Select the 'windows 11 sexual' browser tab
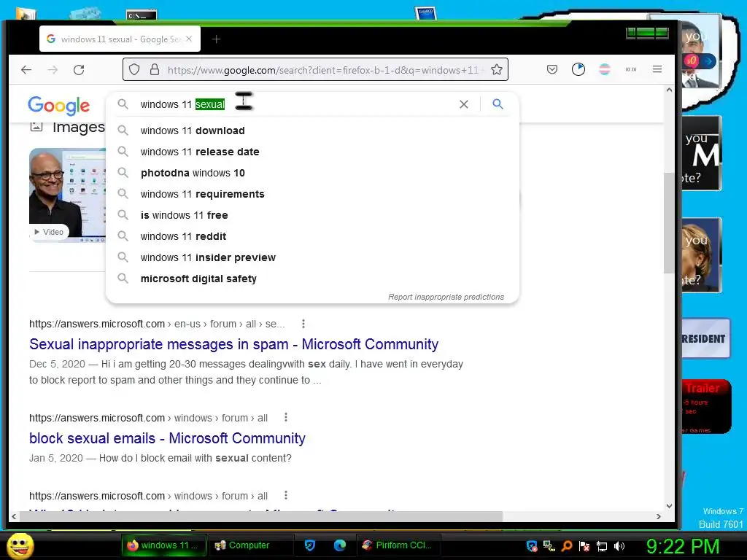 (x=120, y=39)
